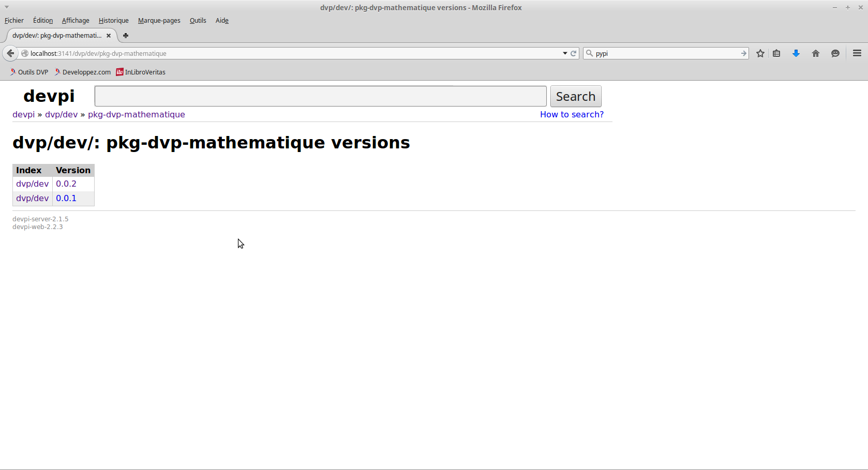
Task: Open the bookmarks list icon
Action: (x=776, y=53)
